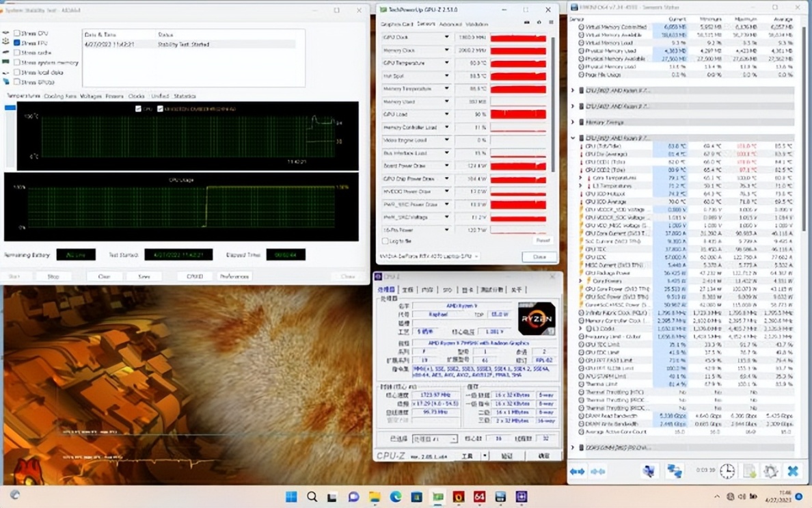
Task: Switch to Graphics Card tab in GPU-Z
Action: [396, 25]
